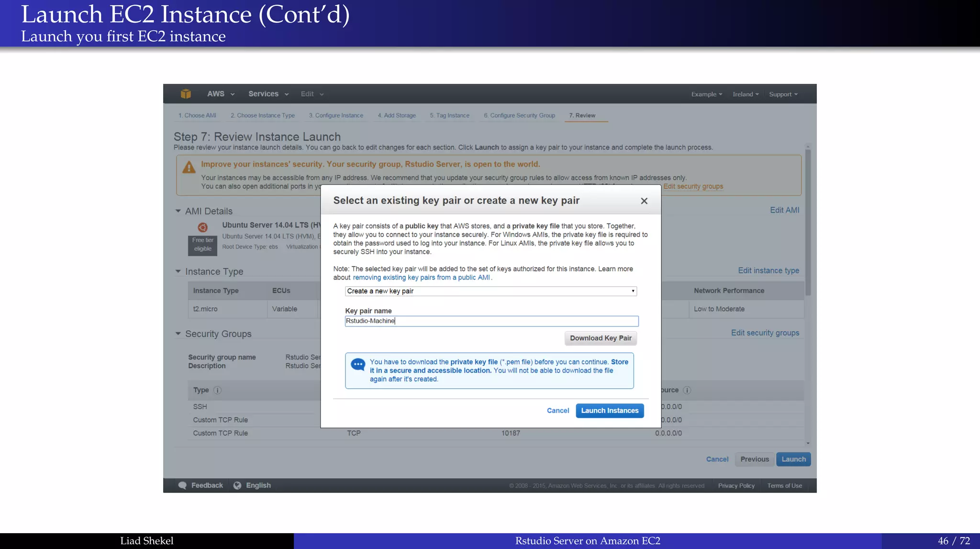Screen dimensions: 980x549
Task: Collapse the Instance Type section
Action: click(178, 271)
